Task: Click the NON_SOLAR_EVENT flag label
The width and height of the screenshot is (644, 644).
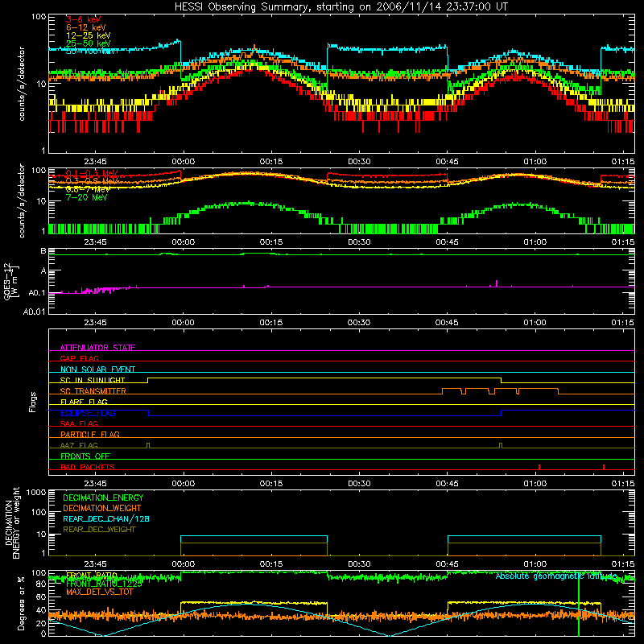Action: click(x=97, y=369)
